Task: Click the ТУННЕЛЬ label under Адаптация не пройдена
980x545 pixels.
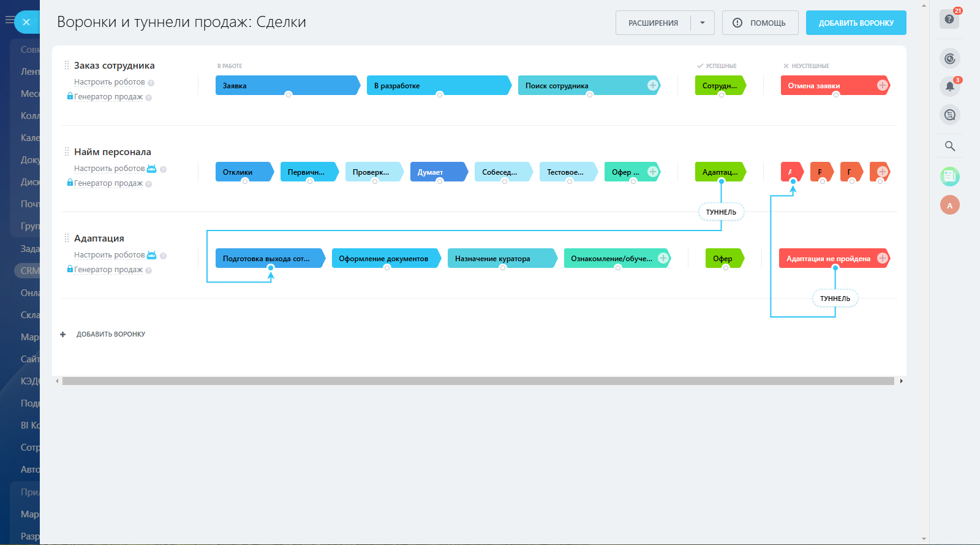Action: pyautogui.click(x=835, y=299)
